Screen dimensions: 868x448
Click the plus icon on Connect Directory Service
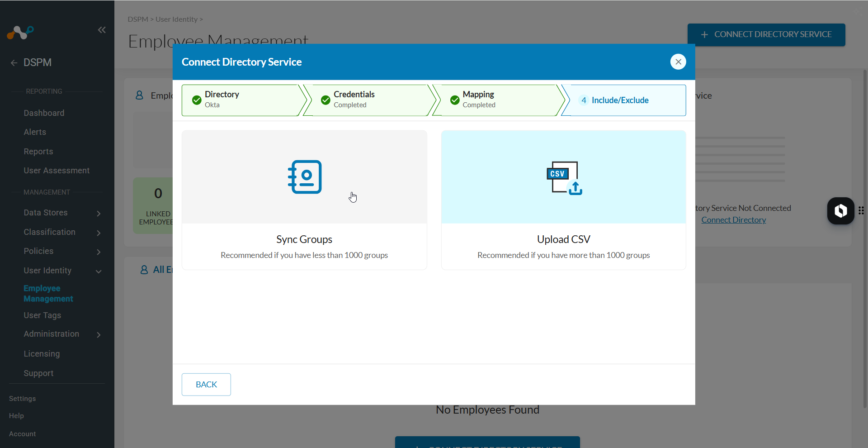pos(704,34)
